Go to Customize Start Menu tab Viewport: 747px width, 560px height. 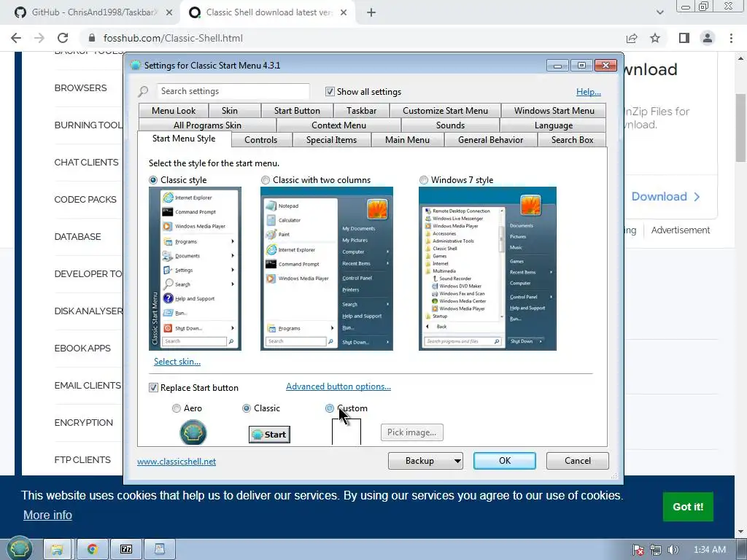[445, 111]
